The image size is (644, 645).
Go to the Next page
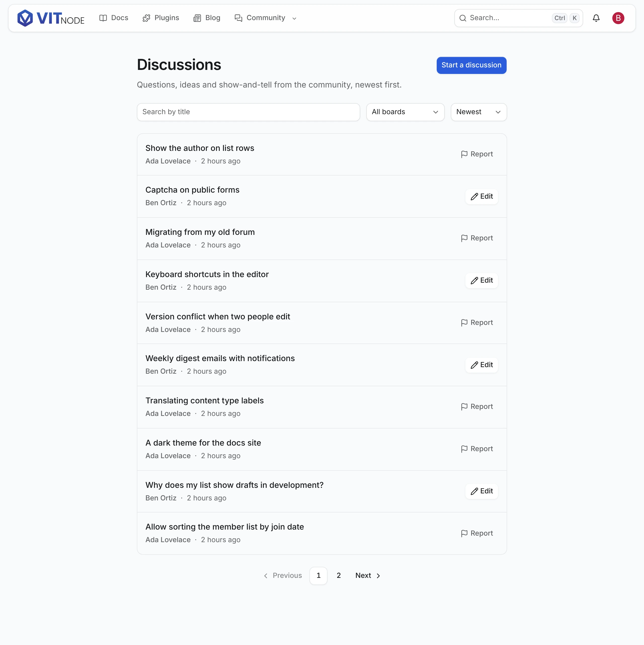(x=368, y=576)
